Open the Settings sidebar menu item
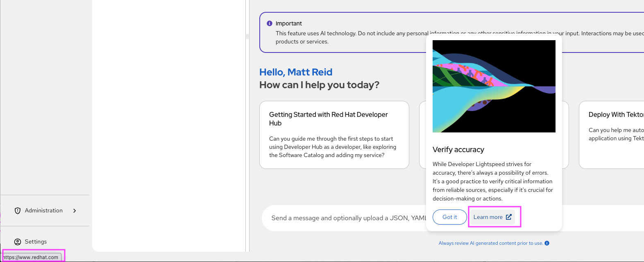 pyautogui.click(x=36, y=242)
